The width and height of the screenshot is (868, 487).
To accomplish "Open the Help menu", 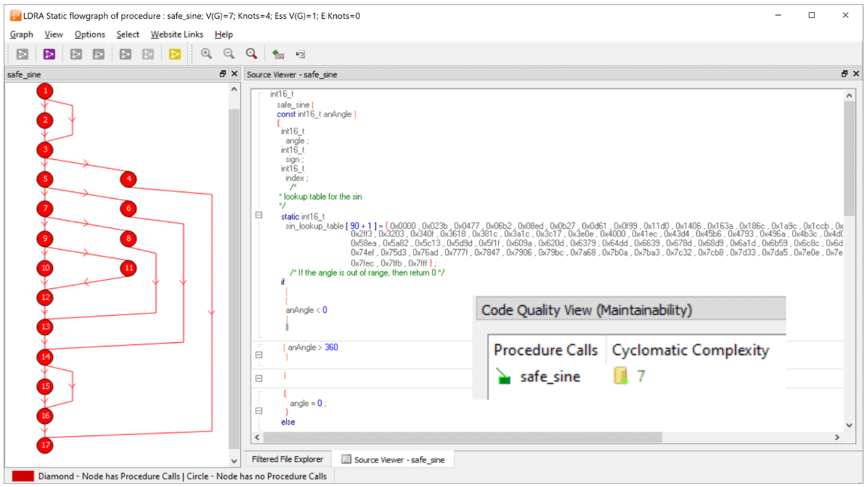I will click(223, 35).
